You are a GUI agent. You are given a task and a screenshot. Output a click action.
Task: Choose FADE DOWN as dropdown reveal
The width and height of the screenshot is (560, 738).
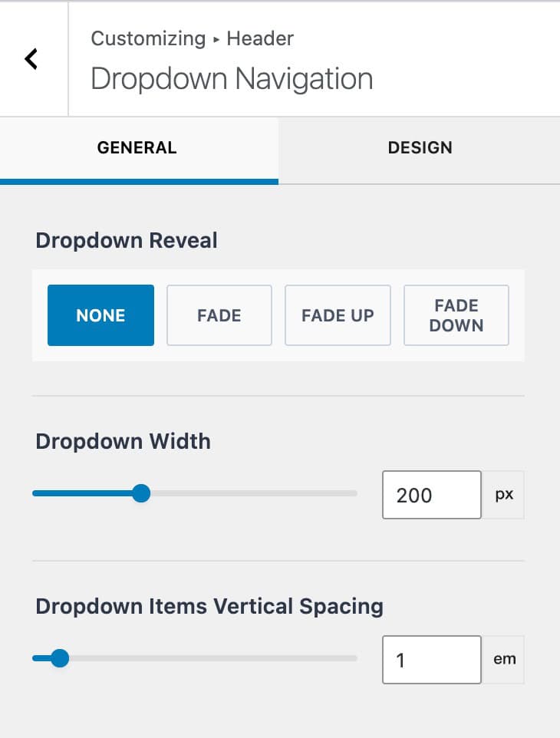[x=456, y=315]
